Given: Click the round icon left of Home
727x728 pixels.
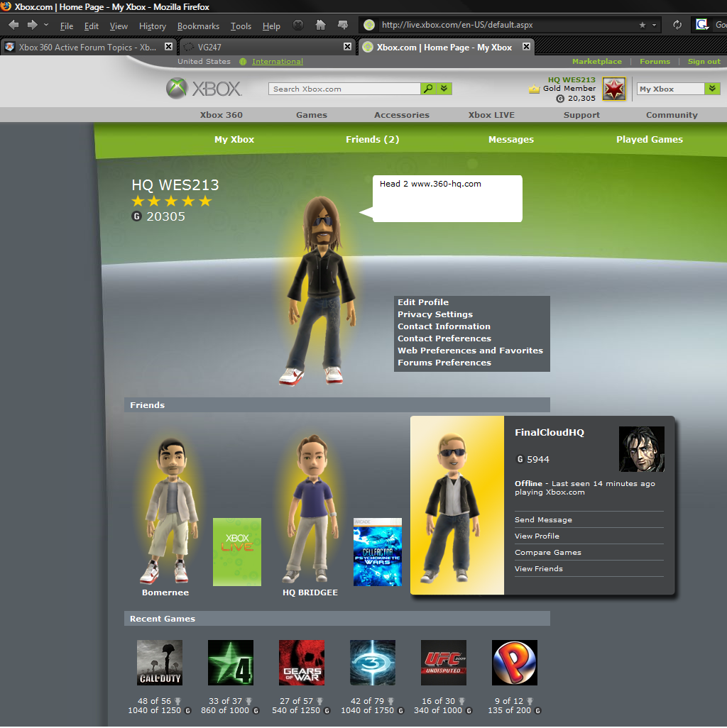Looking at the screenshot, I should pyautogui.click(x=298, y=25).
